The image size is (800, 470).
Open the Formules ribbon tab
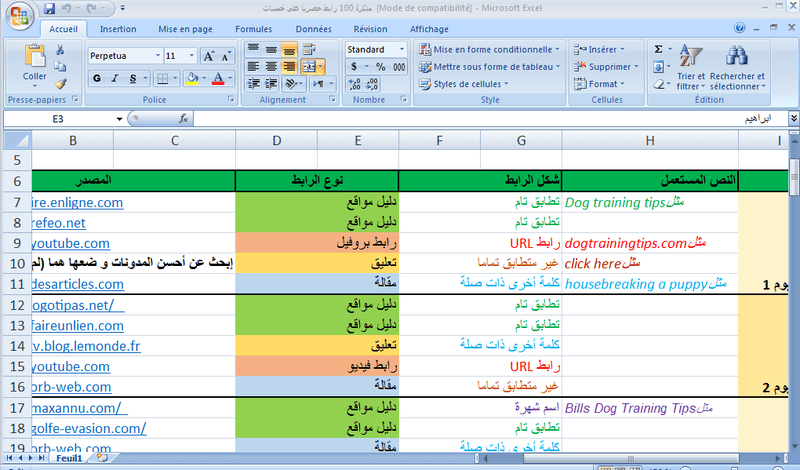(253, 30)
